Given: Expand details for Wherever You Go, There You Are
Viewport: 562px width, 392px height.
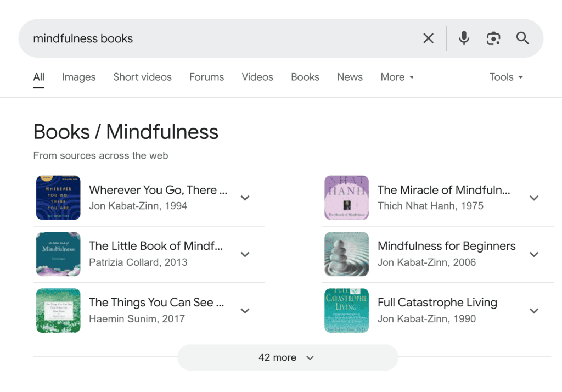Looking at the screenshot, I should [x=245, y=198].
